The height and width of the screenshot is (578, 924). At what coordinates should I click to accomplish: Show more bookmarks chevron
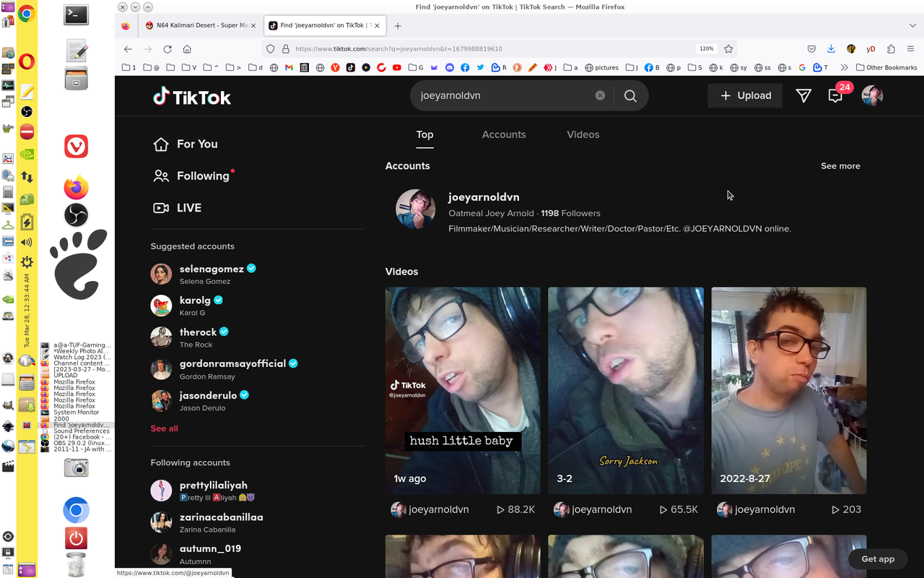[x=844, y=67]
